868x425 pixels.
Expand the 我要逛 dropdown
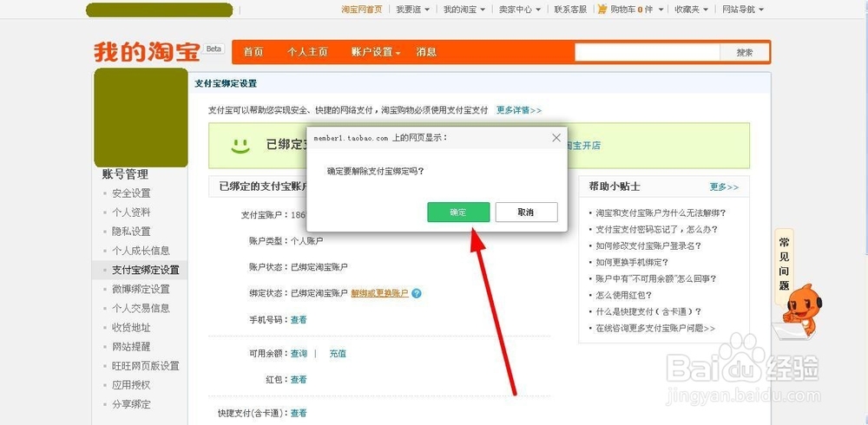click(413, 10)
